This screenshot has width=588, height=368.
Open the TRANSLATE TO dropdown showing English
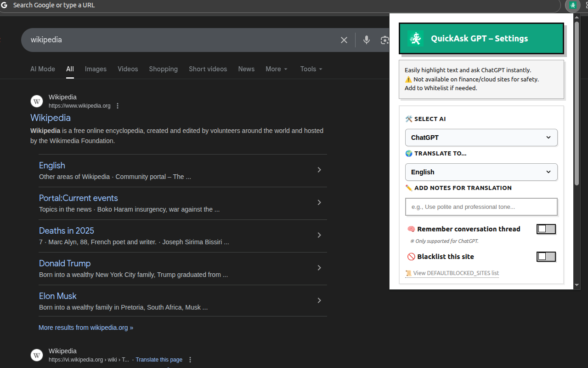click(481, 172)
